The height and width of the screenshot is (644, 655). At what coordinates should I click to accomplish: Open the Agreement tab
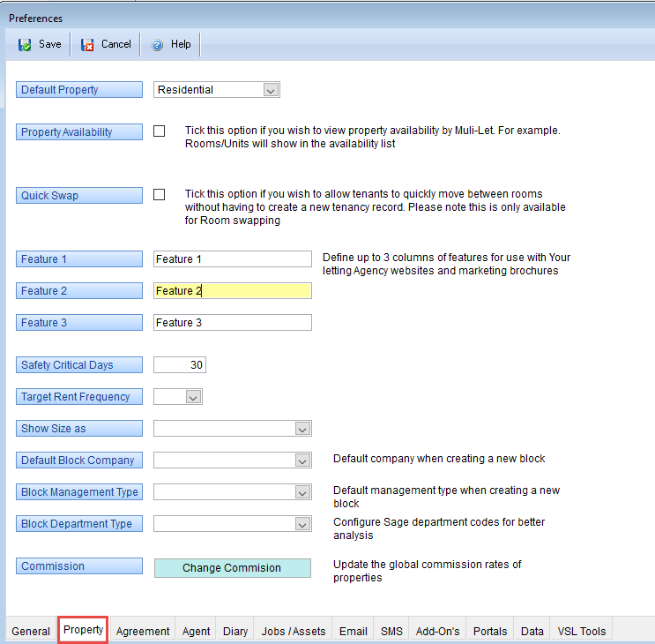[x=143, y=631]
